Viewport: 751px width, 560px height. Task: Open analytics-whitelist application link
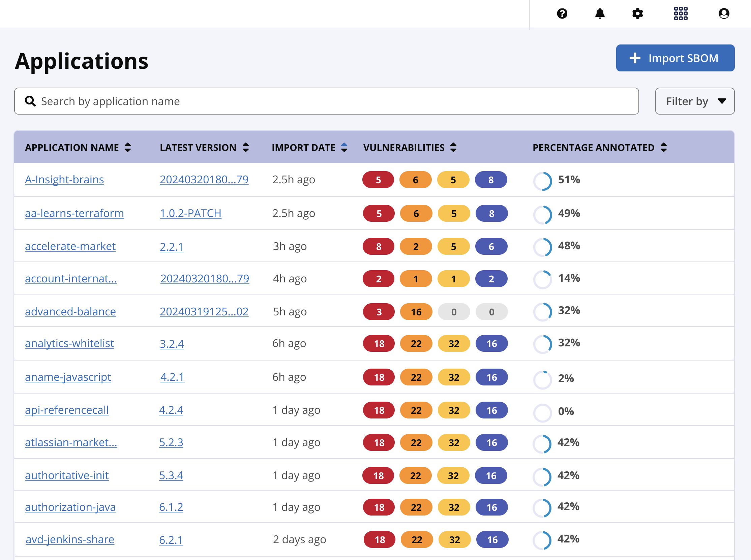(69, 343)
